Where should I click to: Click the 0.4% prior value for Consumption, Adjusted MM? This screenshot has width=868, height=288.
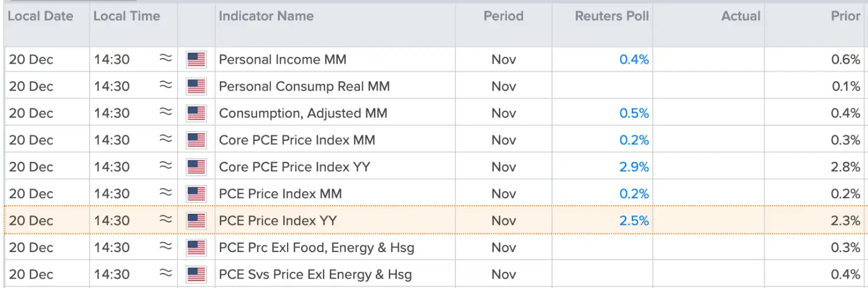846,113
